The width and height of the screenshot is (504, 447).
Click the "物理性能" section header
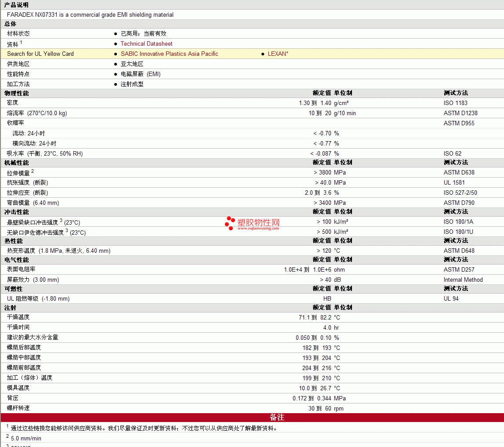16,93
